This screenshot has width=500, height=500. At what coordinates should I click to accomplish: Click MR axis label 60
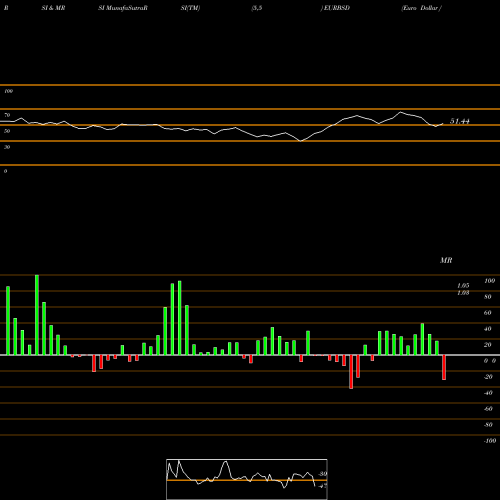(488, 313)
